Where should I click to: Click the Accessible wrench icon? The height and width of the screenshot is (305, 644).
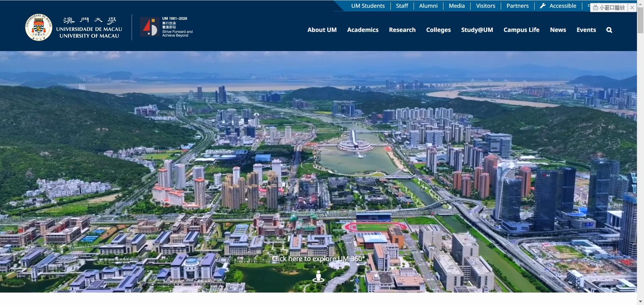click(542, 6)
